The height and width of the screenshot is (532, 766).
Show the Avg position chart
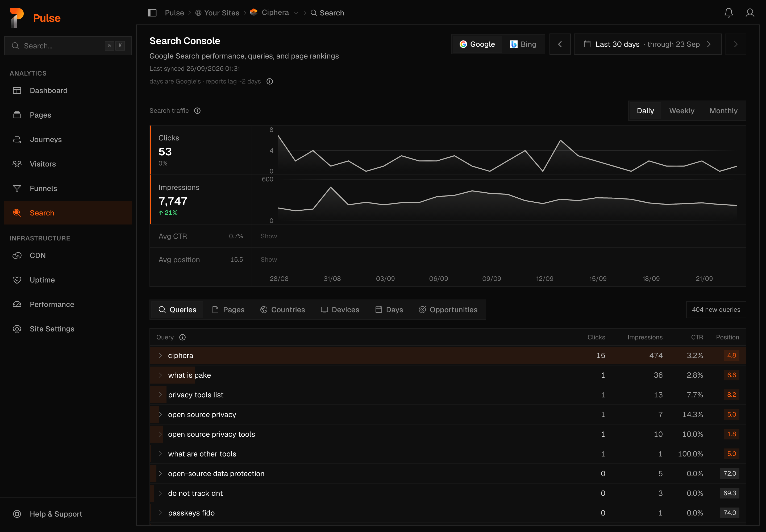tap(269, 260)
